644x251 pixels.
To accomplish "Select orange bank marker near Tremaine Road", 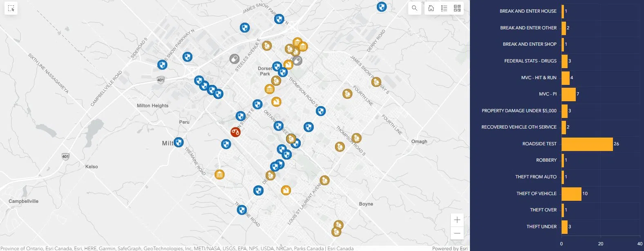I will coord(219,175).
